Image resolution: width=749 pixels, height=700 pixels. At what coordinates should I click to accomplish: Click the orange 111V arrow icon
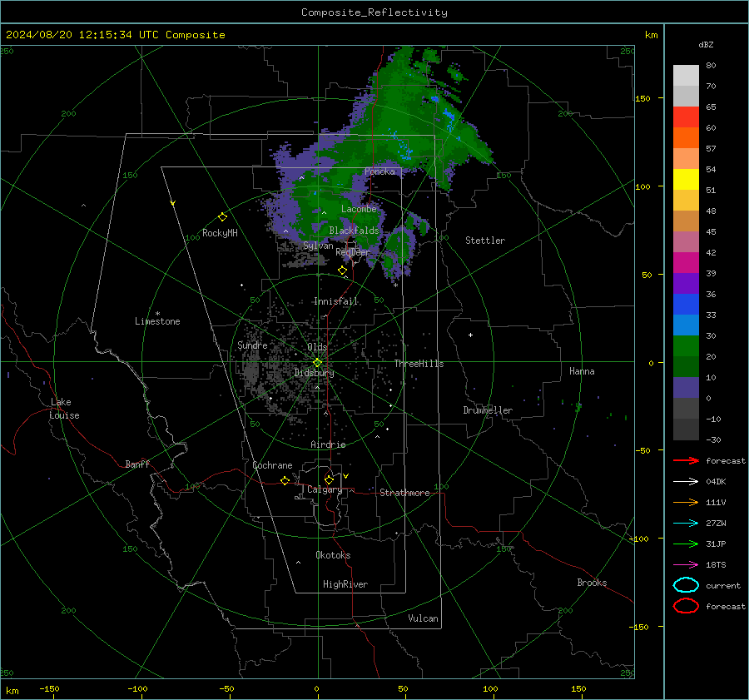pyautogui.click(x=686, y=502)
